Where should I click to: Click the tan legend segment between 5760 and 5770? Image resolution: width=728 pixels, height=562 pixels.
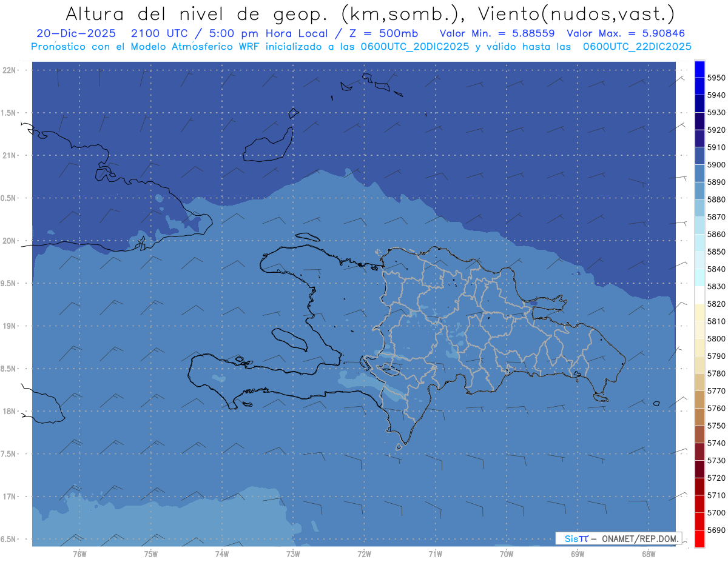(699, 400)
